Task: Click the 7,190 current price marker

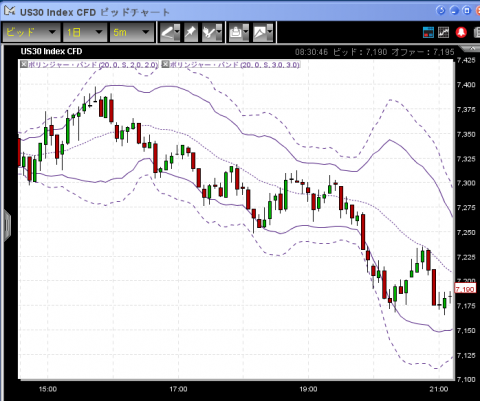Action: (x=465, y=289)
